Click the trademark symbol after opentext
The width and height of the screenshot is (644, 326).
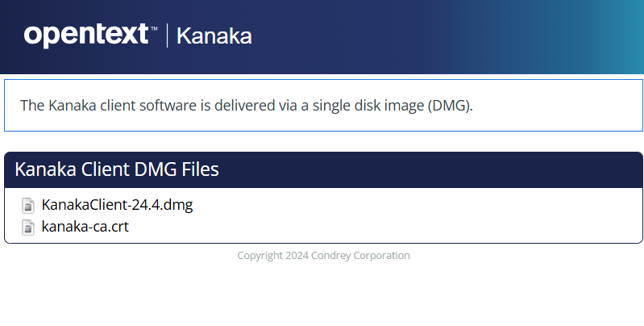[154, 28]
